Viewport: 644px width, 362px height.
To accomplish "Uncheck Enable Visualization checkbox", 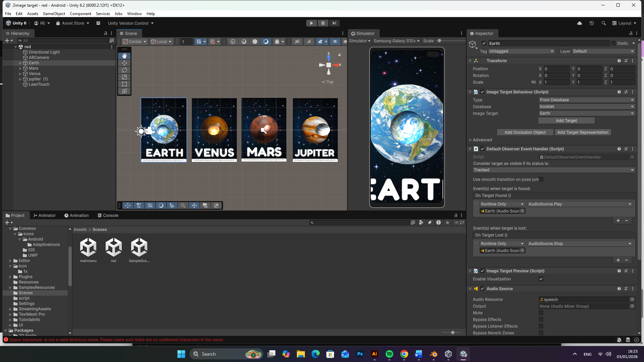I will click(x=541, y=279).
